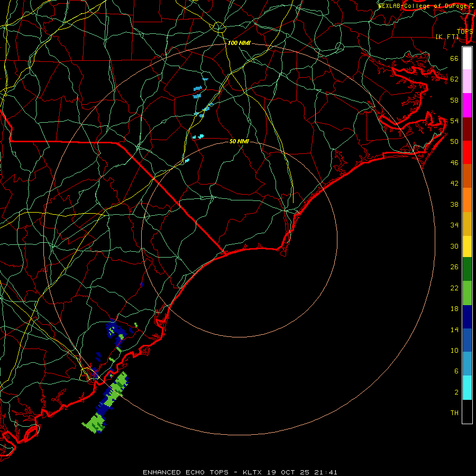Click the "18" legend value
Image resolution: width=476 pixels, height=476 pixels.
point(454,309)
